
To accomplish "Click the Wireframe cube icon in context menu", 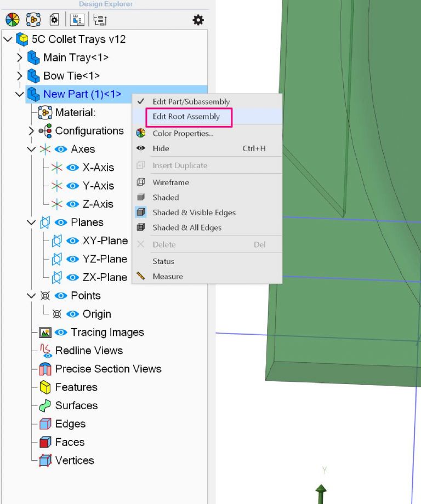I will [x=141, y=182].
